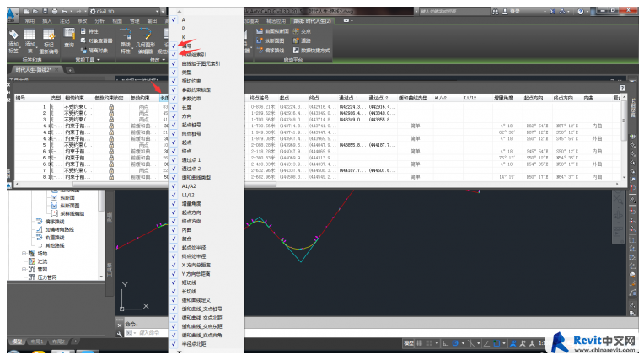Click the New file icon in quick access toolbar

click(x=27, y=12)
